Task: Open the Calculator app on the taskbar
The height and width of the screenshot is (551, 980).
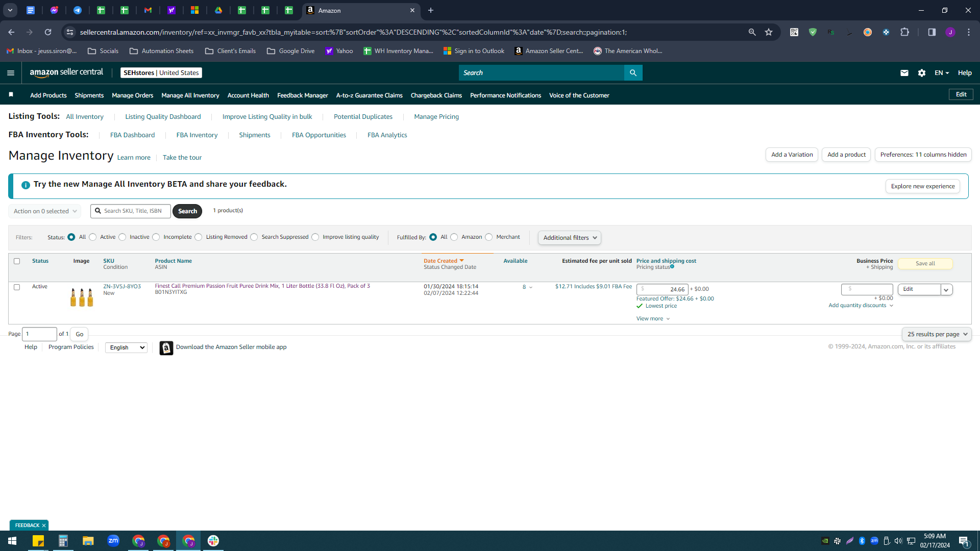Action: click(63, 541)
